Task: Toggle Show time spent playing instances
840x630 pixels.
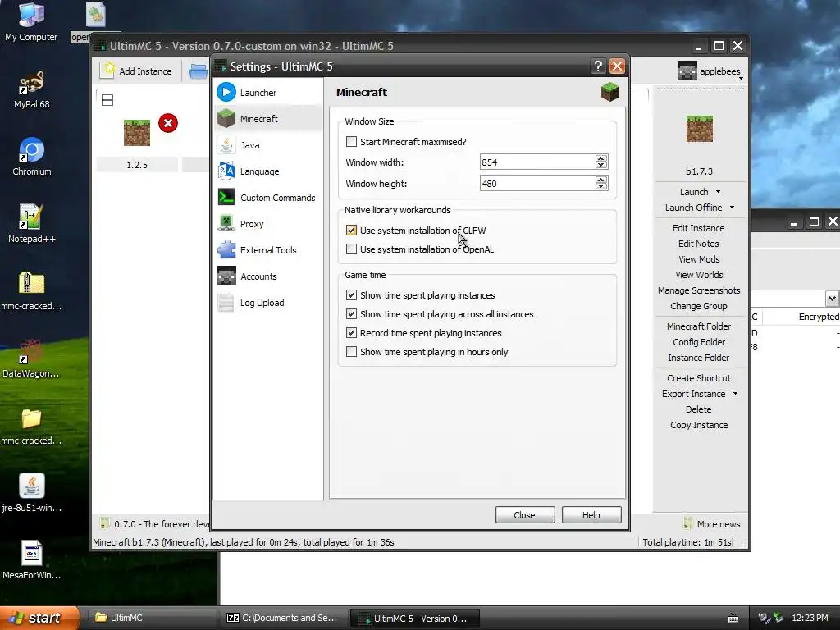Action: (351, 295)
